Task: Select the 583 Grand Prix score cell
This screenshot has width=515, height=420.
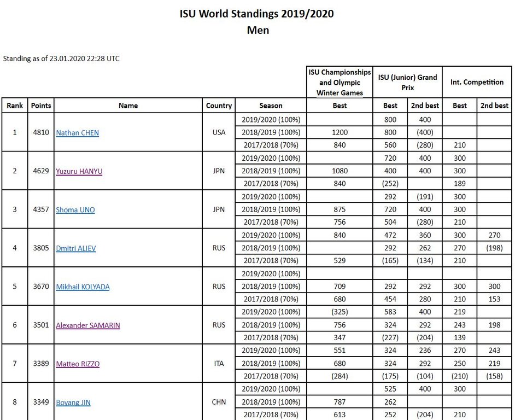Action: [x=390, y=312]
